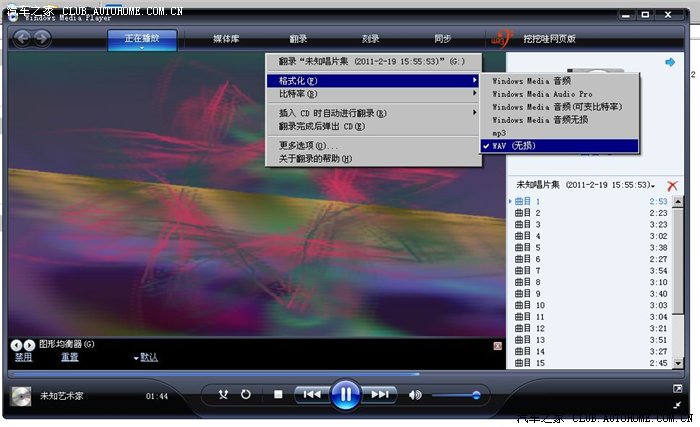Image resolution: width=700 pixels, height=427 pixels.
Task: Choose 更多选项 from the menu
Action: (x=308, y=146)
